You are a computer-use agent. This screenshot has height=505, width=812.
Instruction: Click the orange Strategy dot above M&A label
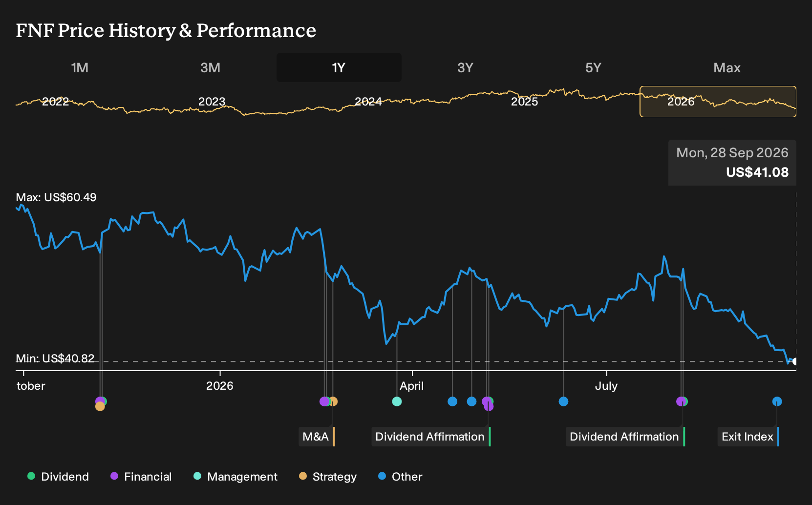pos(333,401)
